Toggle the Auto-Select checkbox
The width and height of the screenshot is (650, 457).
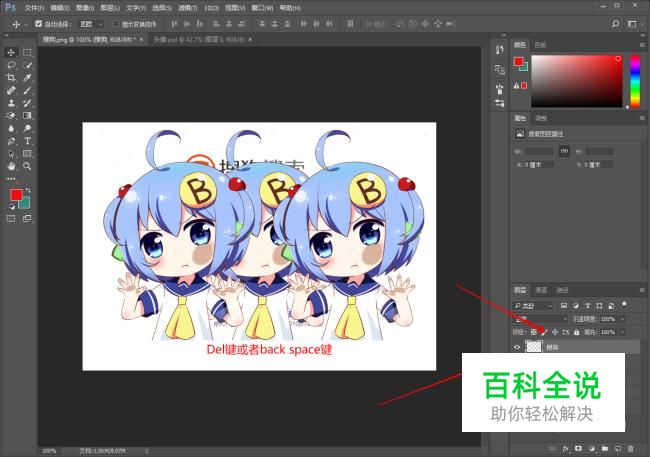click(39, 24)
